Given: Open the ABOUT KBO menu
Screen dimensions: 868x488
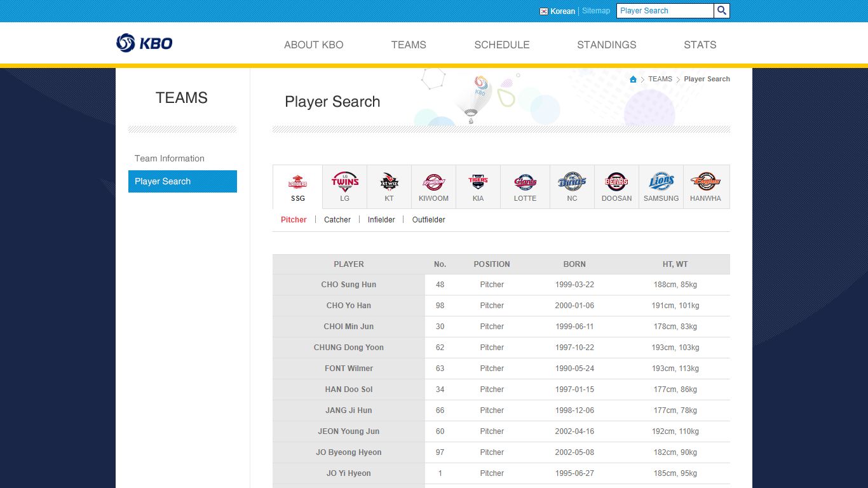Looking at the screenshot, I should [314, 45].
